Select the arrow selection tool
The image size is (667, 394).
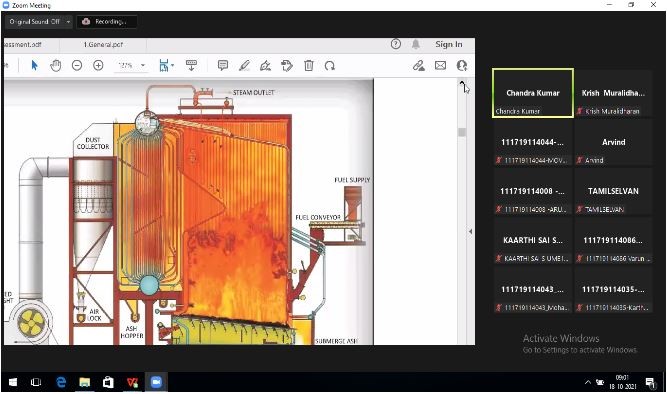pyautogui.click(x=34, y=66)
